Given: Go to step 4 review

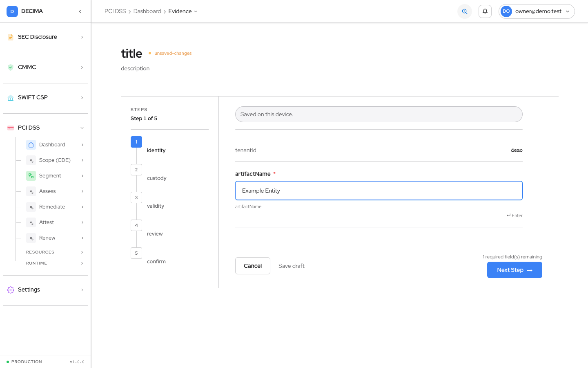Looking at the screenshot, I should coord(136,225).
